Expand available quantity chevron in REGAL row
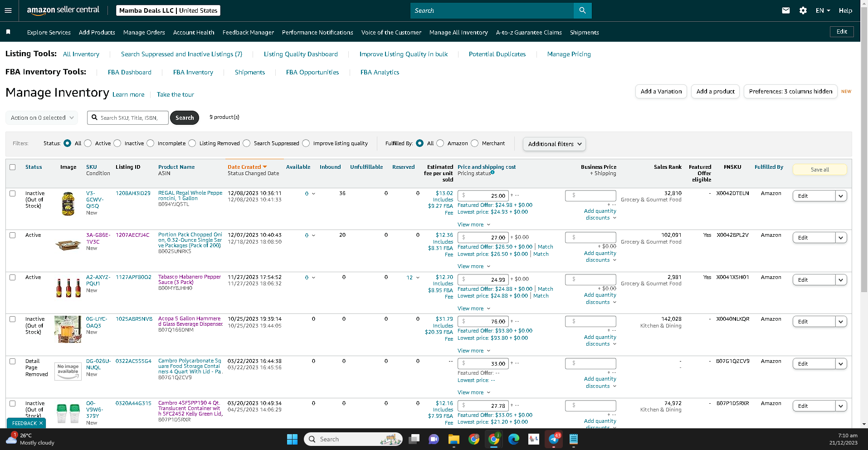 pos(313,194)
